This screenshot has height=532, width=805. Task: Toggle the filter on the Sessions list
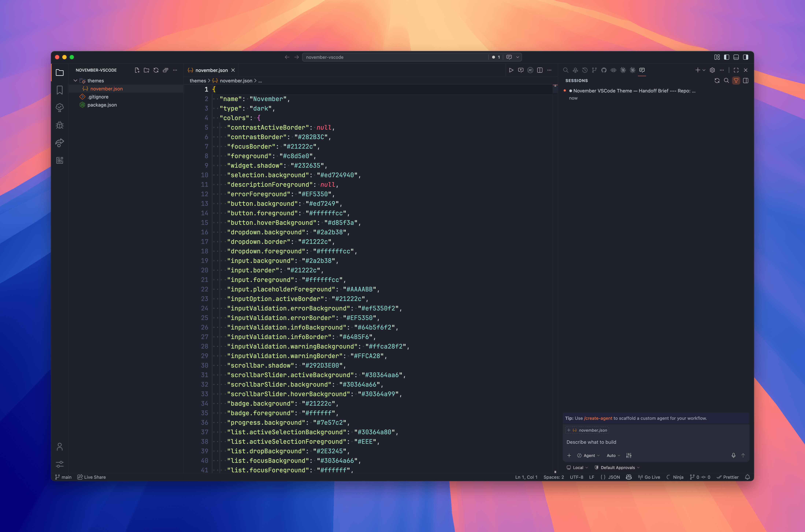coord(736,81)
